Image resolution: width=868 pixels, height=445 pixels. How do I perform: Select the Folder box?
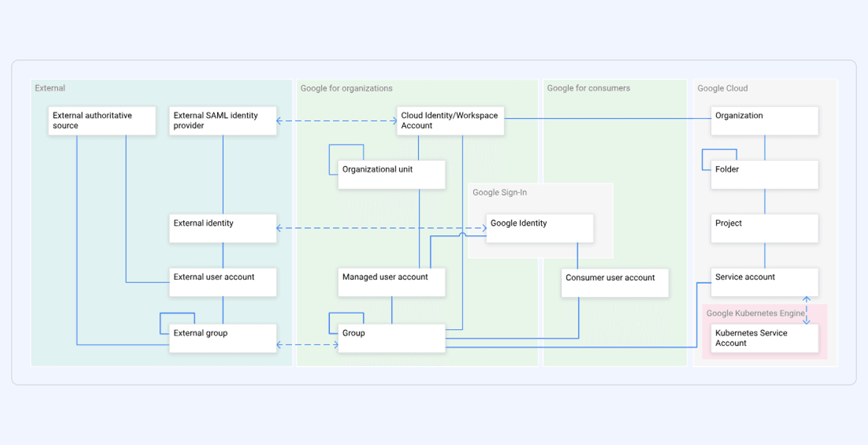coord(764,174)
